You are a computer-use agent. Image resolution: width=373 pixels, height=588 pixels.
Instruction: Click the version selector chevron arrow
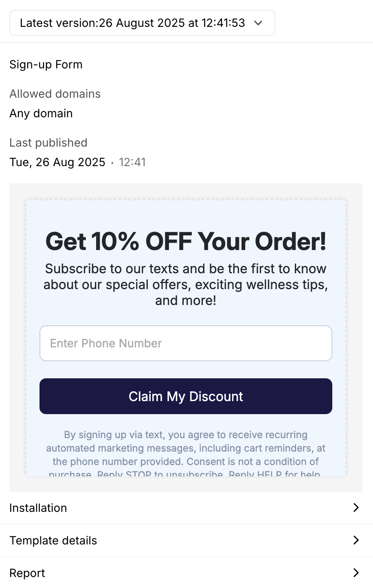click(258, 23)
